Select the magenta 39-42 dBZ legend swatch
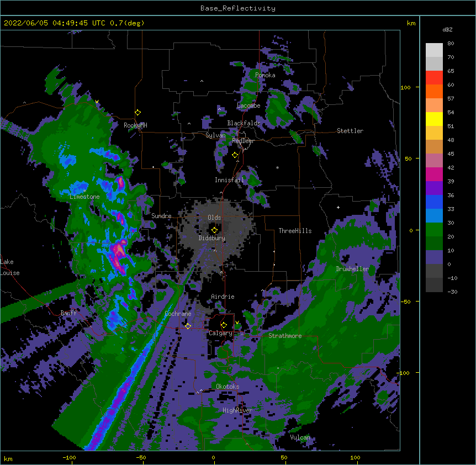Screen dimensions: 476x465 pyautogui.click(x=434, y=174)
